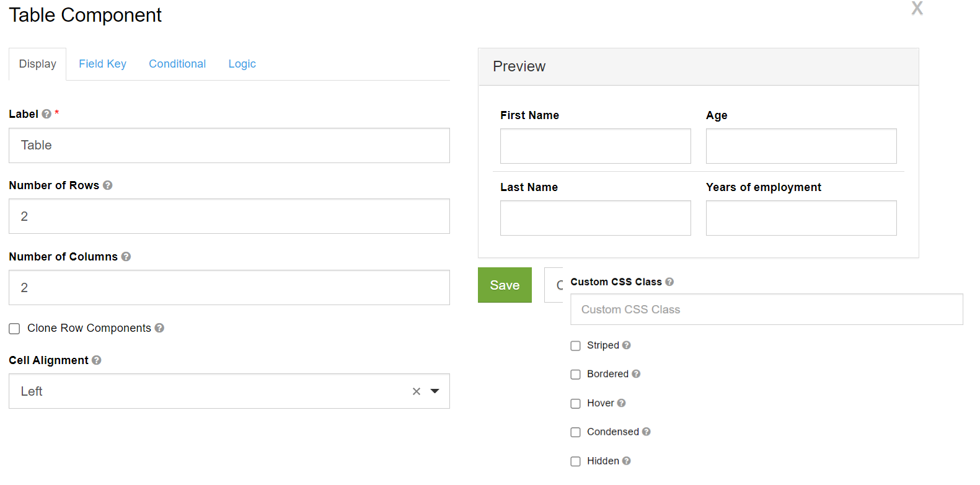Toggle the Hidden checkbox
Screen dimensions: 980x485
[x=576, y=461]
